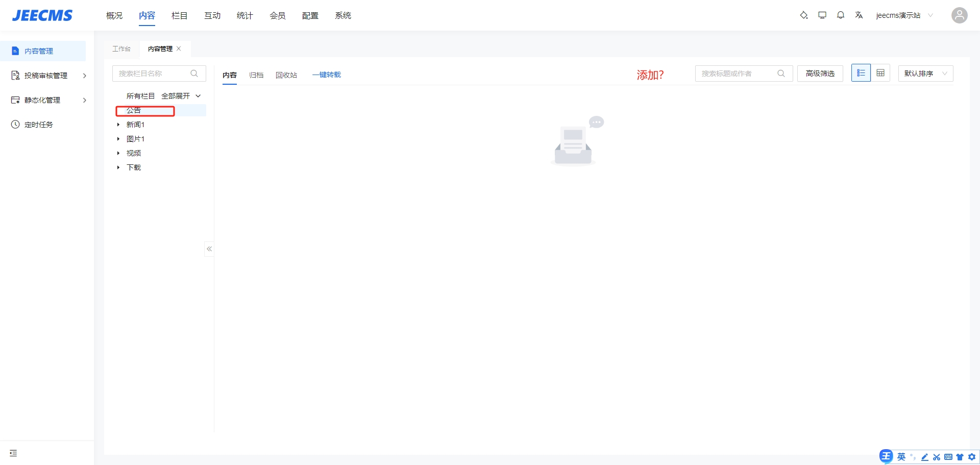This screenshot has height=465, width=980.
Task: Click the 一键转载 link
Action: 327,75
